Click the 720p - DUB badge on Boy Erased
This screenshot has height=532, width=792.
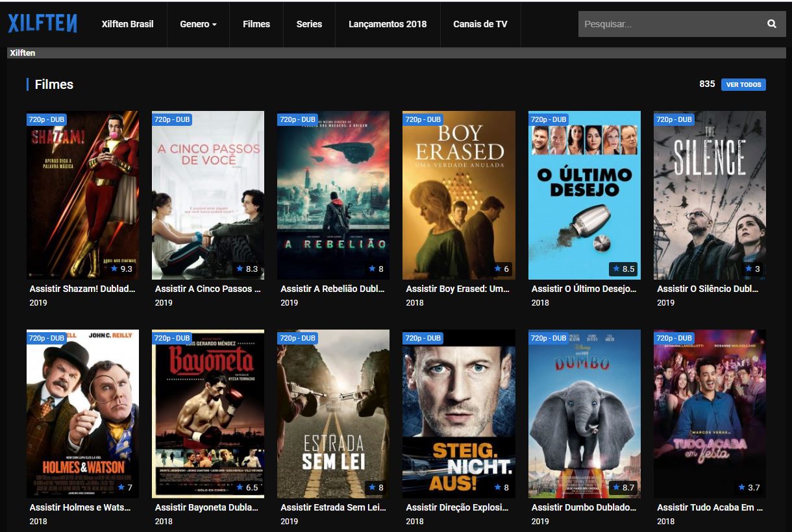click(423, 119)
